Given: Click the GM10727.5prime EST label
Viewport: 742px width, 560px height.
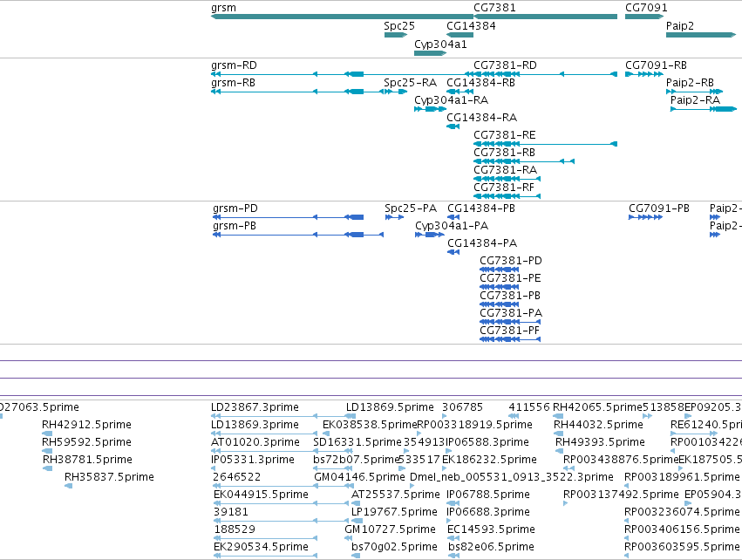Looking at the screenshot, I should (390, 529).
